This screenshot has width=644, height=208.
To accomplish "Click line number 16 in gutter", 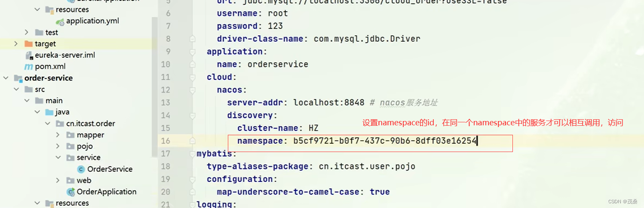I will [165, 141].
